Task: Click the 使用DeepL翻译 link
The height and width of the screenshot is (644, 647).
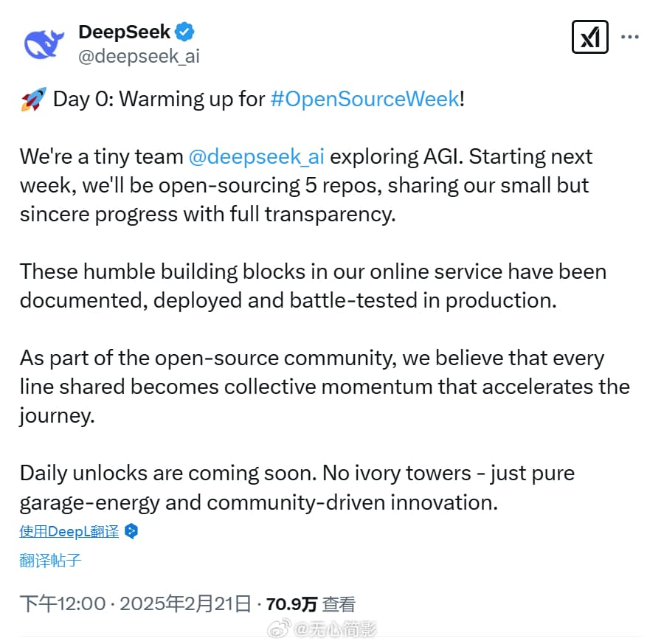Action: 69,531
